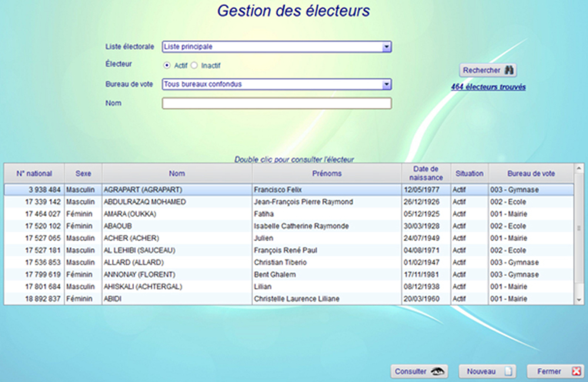Sort table by Nom column header
Image resolution: width=588 pixels, height=382 pixels.
pos(177,173)
